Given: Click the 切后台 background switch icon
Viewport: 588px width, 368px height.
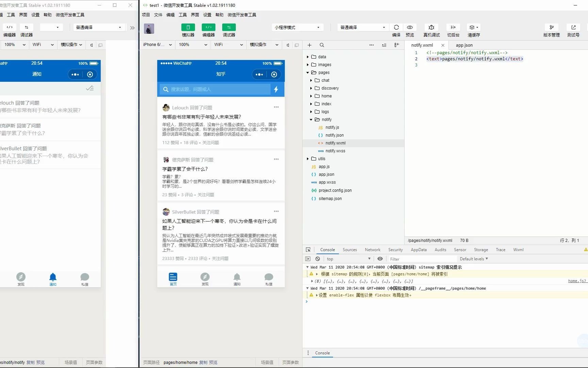Looking at the screenshot, I should coord(453,27).
